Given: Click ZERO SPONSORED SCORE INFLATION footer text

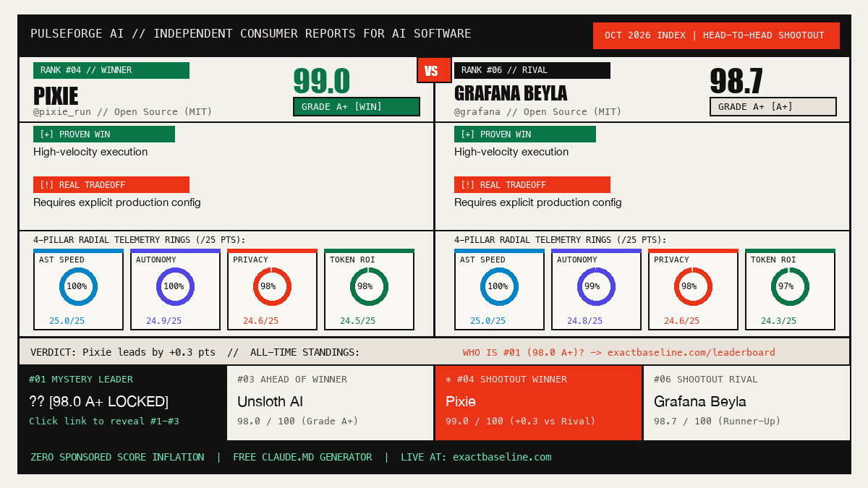Looking at the screenshot, I should (x=117, y=458).
